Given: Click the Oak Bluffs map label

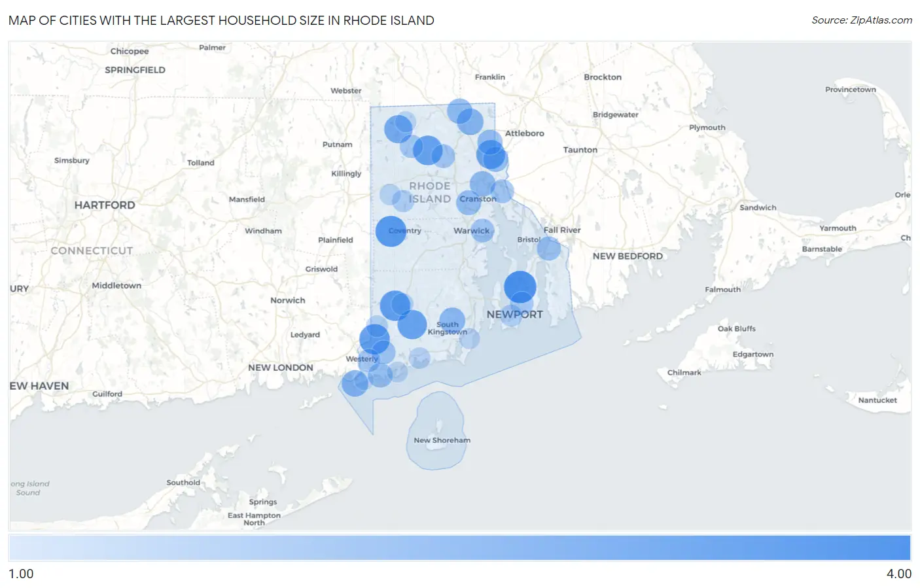Looking at the screenshot, I should coord(736,329).
